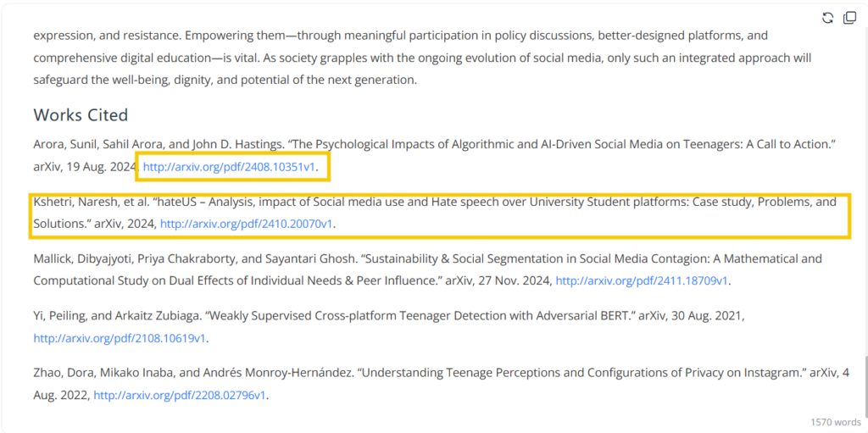This screenshot has height=433, width=868.
Task: Open the arxiv.org/pdf/2208.02796v1 link
Action: pos(180,395)
